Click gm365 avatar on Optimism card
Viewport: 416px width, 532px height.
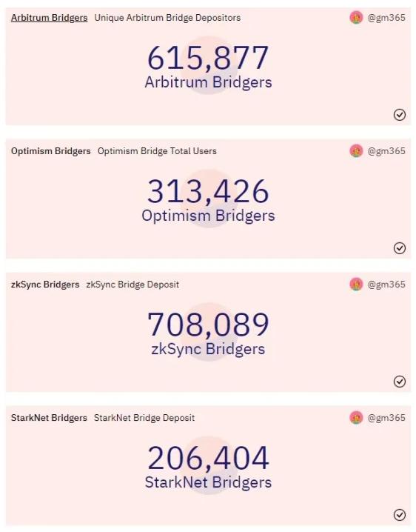(356, 150)
